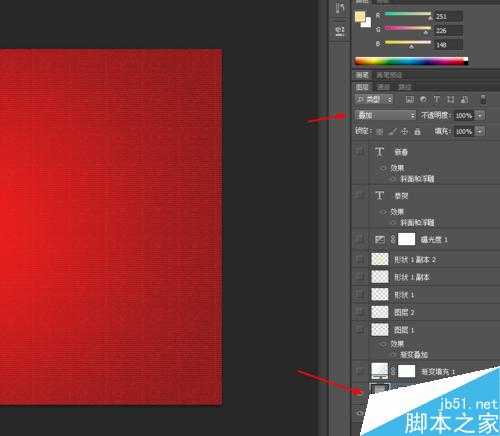Click G value field showing 226
This screenshot has height=436, width=500.
pos(448,31)
